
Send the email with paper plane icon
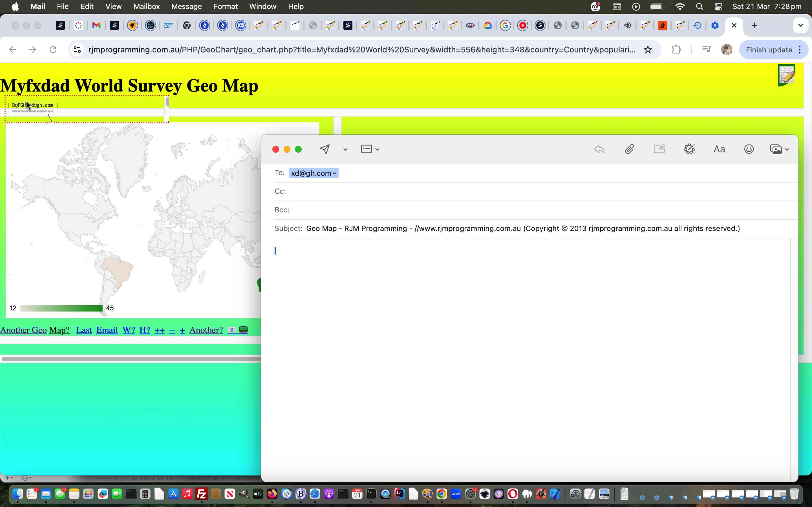(325, 149)
